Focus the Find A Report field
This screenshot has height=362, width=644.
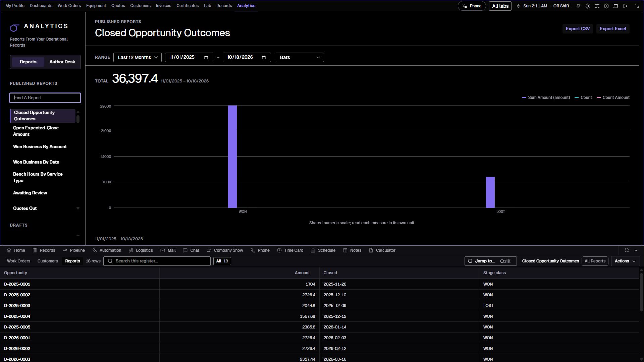(45, 98)
